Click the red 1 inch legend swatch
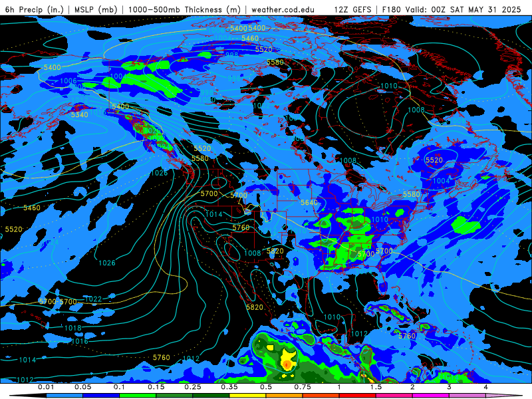Viewport: 532px width, 399px height. pos(358,396)
